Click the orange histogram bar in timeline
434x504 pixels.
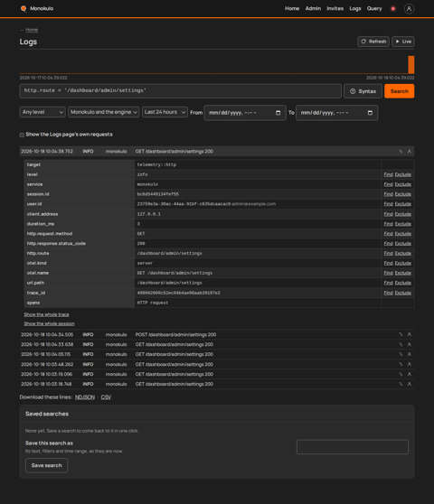(x=411, y=65)
